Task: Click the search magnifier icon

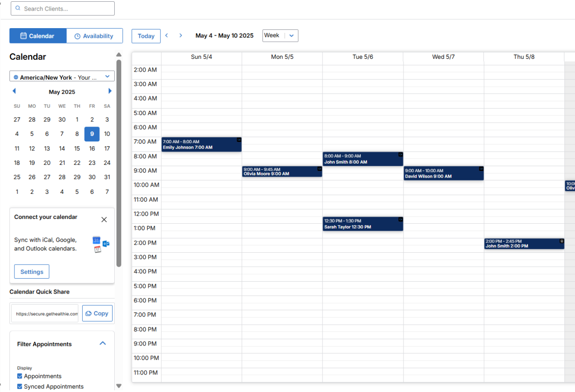Action: (x=18, y=8)
